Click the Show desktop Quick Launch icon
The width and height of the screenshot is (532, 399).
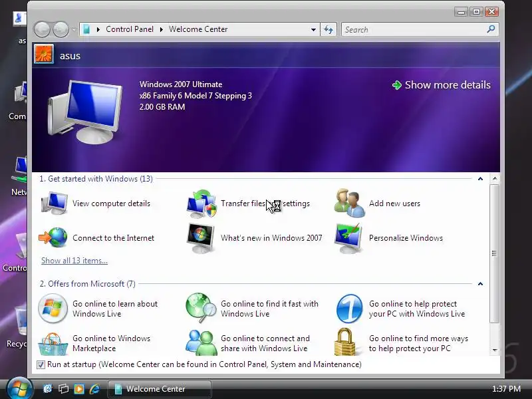point(48,389)
